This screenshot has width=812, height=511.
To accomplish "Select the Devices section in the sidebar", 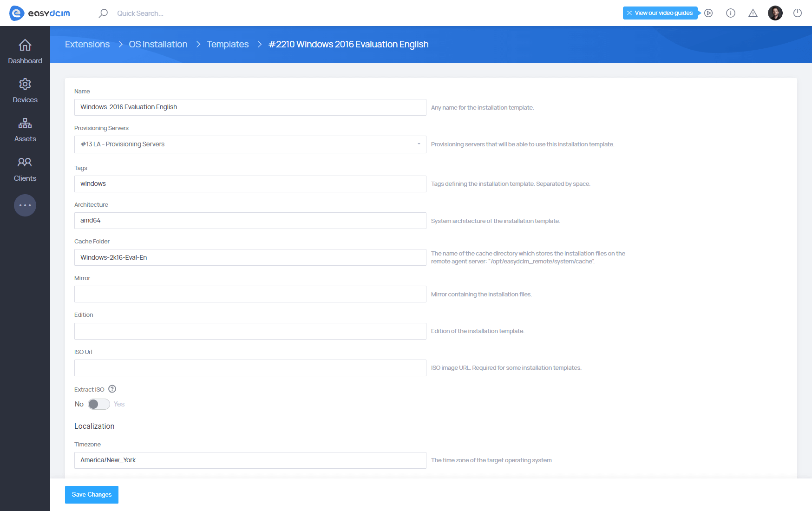I will pyautogui.click(x=25, y=91).
